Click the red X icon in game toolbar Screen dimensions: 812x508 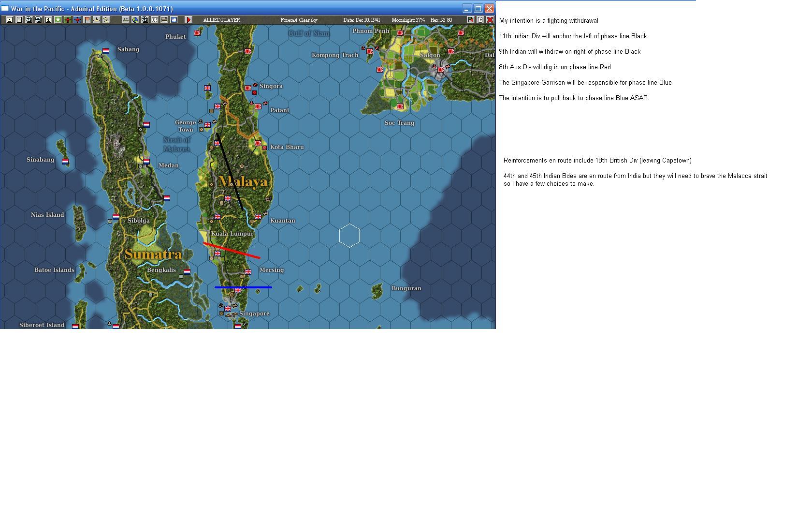coord(490,20)
